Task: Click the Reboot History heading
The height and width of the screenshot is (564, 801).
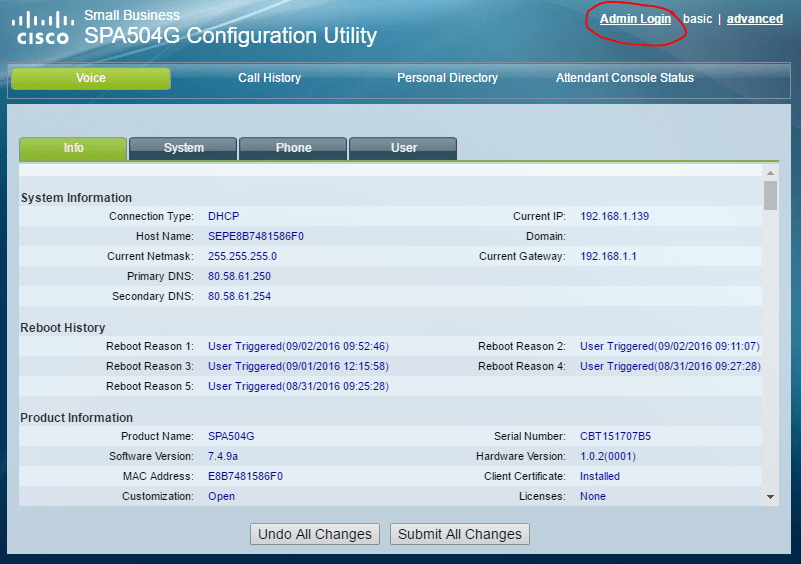Action: [x=63, y=327]
